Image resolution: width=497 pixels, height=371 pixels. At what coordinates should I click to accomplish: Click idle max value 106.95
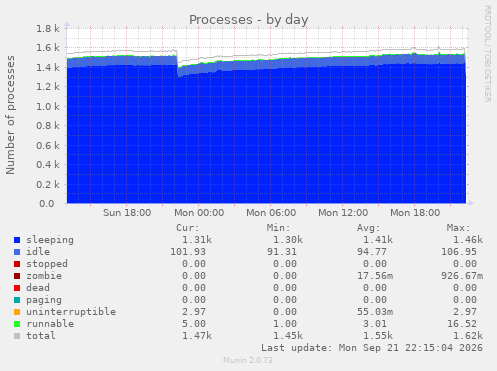pyautogui.click(x=459, y=252)
